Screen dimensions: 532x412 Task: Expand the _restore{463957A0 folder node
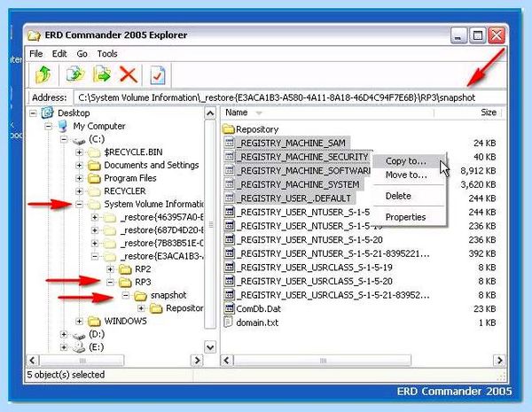[x=95, y=217]
